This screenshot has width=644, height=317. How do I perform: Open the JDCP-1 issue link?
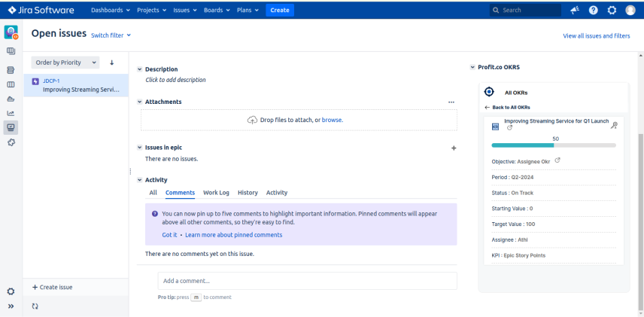[x=51, y=81]
